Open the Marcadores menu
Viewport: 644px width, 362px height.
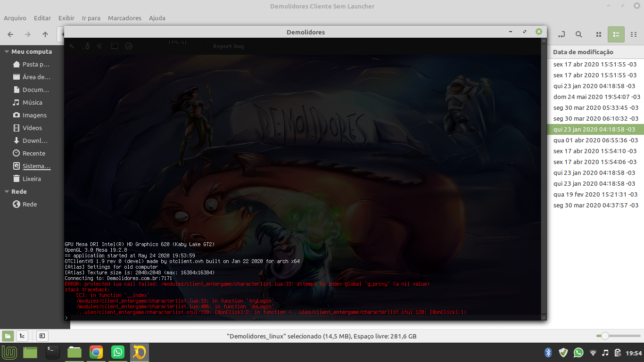click(x=124, y=18)
